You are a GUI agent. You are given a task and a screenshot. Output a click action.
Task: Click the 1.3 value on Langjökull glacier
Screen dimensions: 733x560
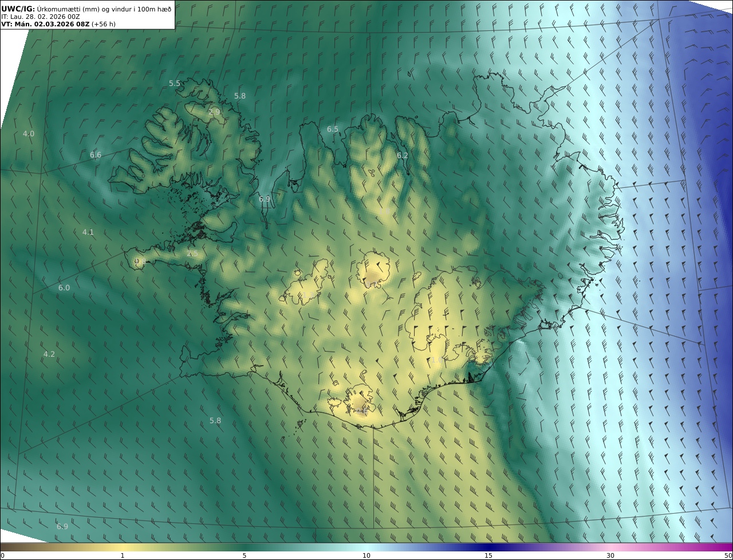pyautogui.click(x=308, y=295)
